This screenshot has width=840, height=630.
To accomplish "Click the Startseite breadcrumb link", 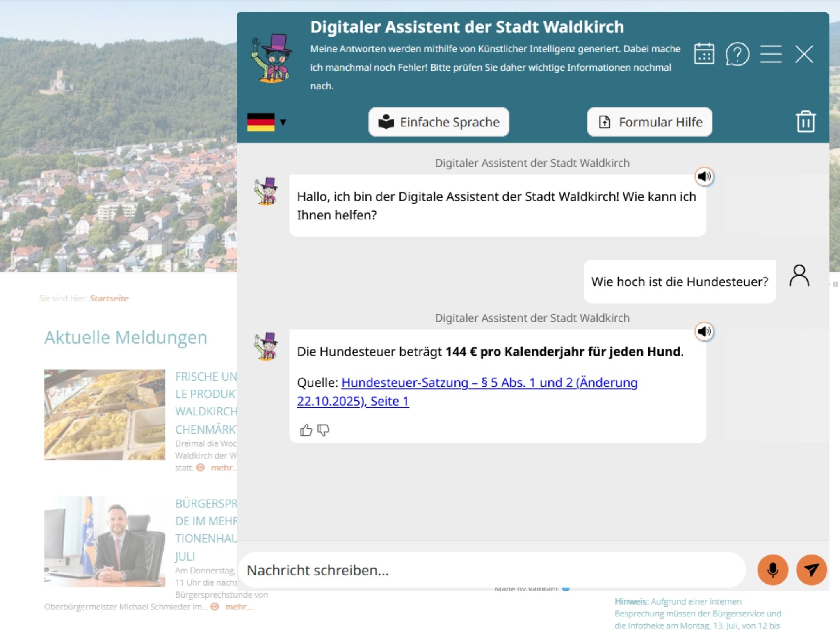I will point(109,299).
